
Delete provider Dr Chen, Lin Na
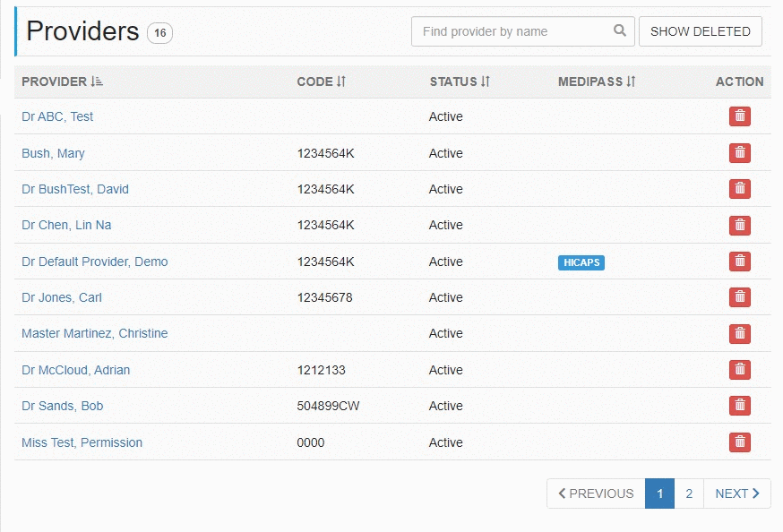[740, 225]
